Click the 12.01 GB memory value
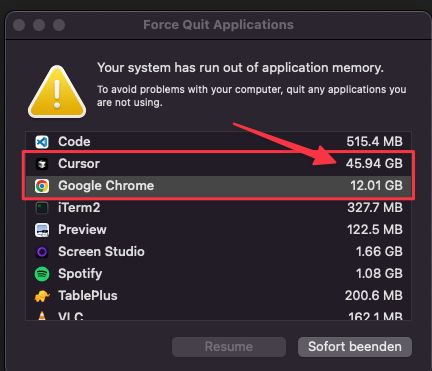Viewport: 432px width, 371px height. 376,186
